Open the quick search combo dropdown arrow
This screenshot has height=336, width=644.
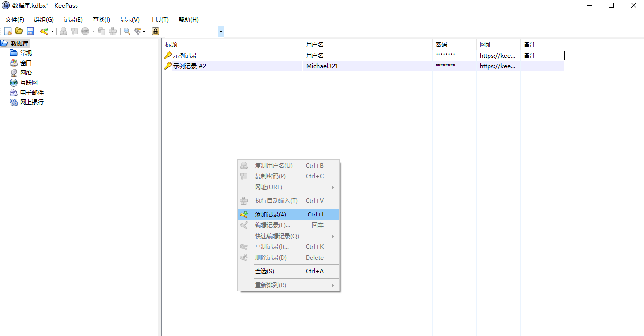(221, 31)
